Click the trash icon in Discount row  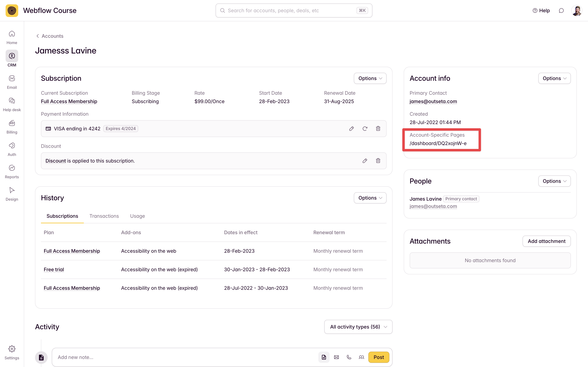378,161
